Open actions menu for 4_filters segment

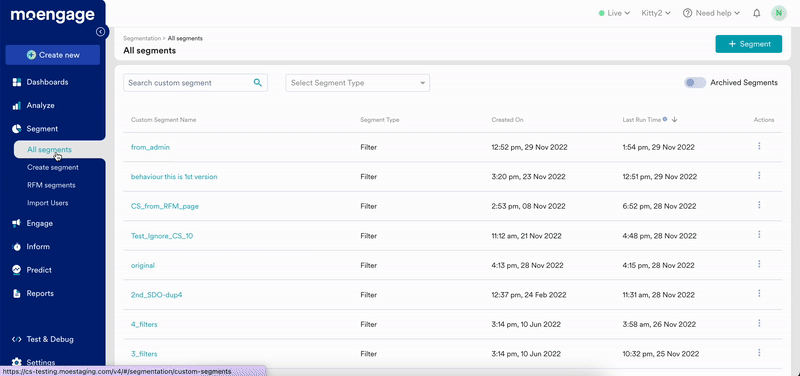[x=759, y=323]
